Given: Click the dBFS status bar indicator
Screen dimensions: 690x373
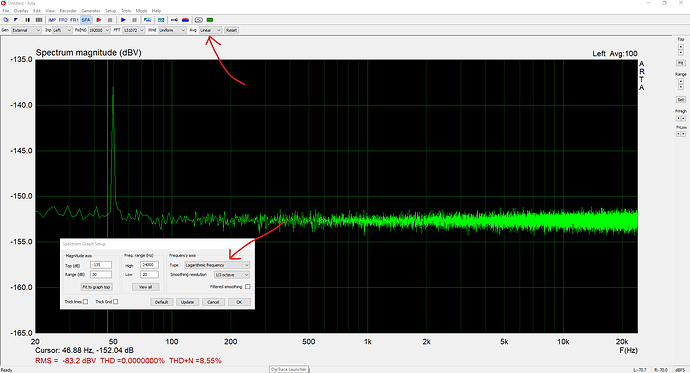Looking at the screenshot, I should pyautogui.click(x=680, y=370).
